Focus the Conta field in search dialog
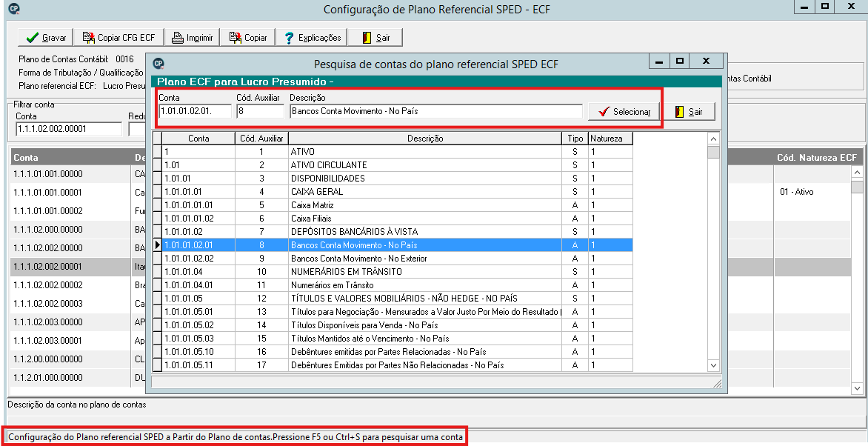The height and width of the screenshot is (446, 868). 195,111
